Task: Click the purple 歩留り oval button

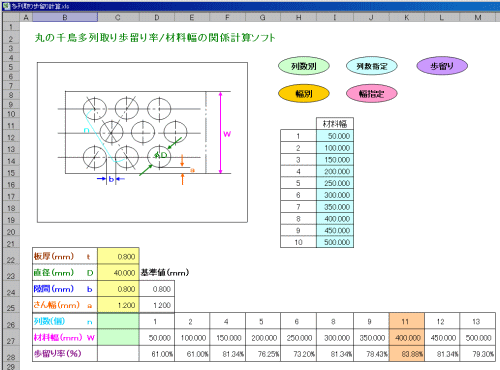Action: (442, 66)
